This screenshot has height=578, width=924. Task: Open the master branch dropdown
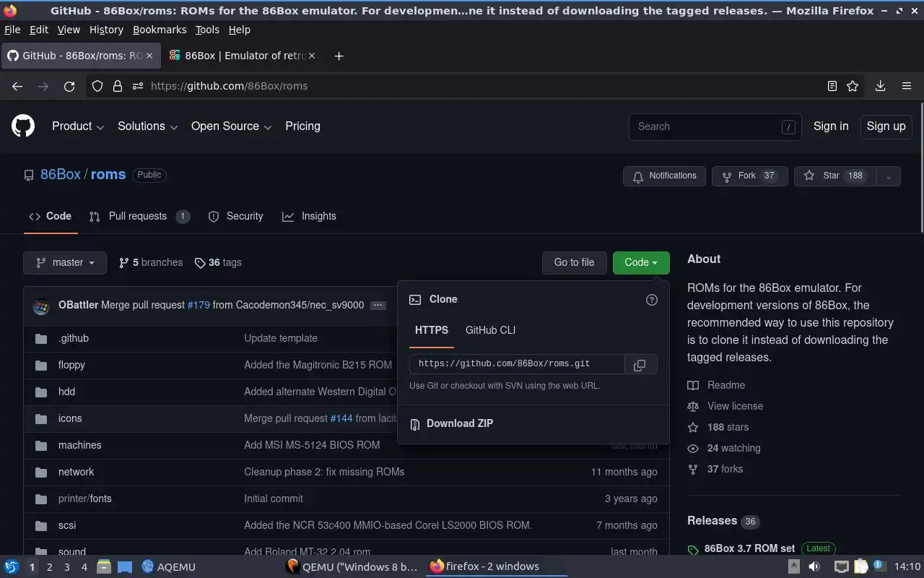65,263
